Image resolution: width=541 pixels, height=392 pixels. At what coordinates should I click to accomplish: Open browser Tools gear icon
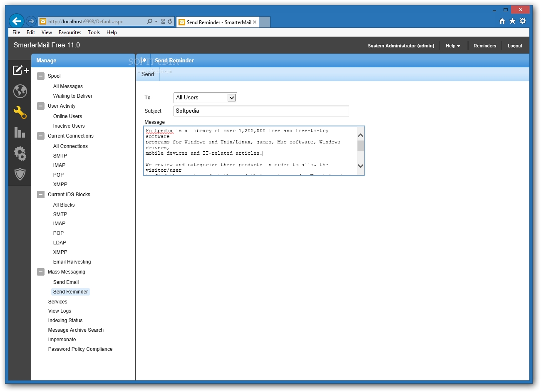tap(523, 21)
